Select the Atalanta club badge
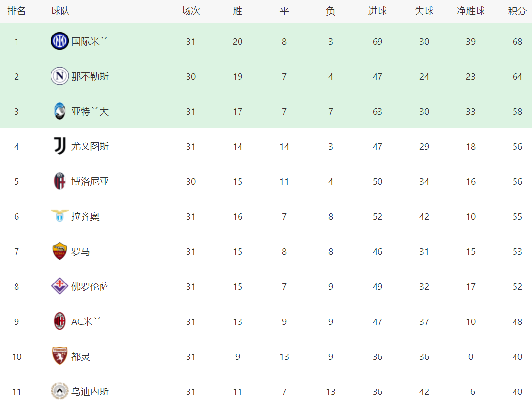 (x=60, y=111)
